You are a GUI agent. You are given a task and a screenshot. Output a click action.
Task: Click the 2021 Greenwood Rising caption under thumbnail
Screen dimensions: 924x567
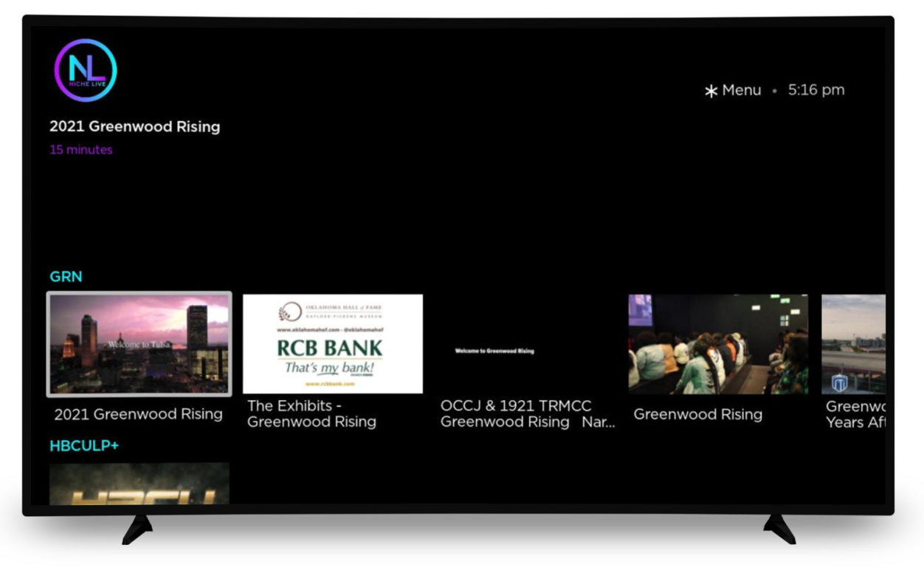pos(139,414)
